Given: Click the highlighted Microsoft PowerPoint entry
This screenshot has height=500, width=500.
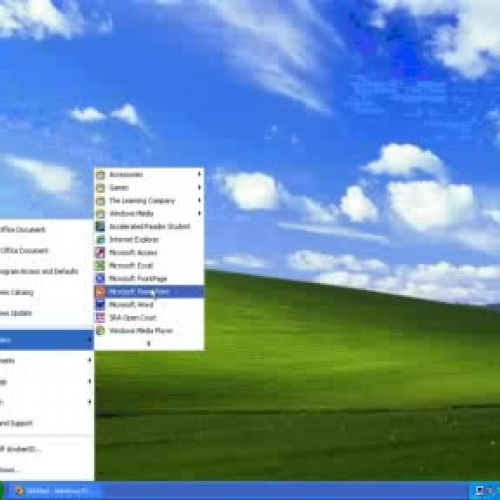Looking at the screenshot, I should pos(149,292).
